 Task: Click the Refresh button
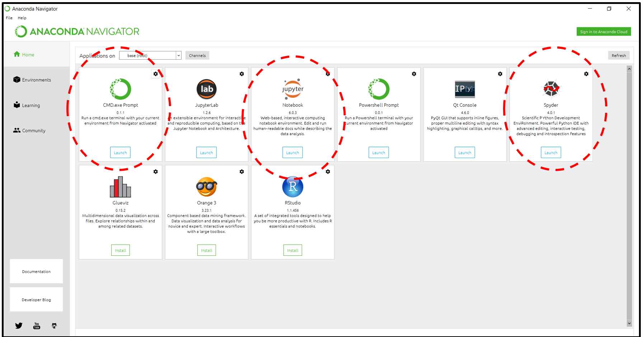pyautogui.click(x=619, y=55)
